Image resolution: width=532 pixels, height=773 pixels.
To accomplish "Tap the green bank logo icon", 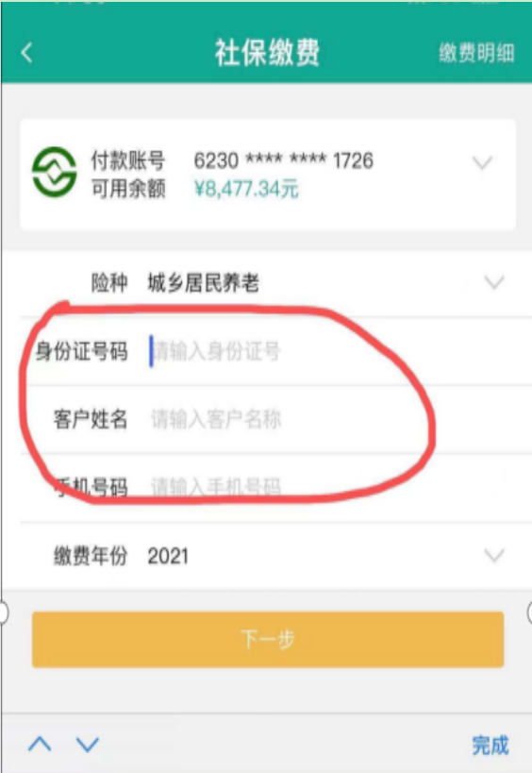I will pos(54,173).
